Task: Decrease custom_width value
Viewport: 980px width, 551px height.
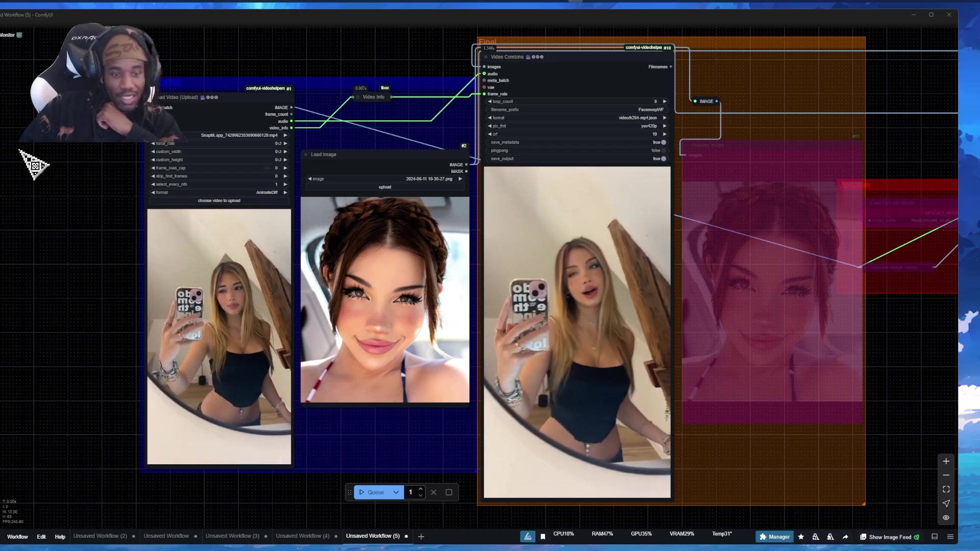Action: [x=153, y=152]
